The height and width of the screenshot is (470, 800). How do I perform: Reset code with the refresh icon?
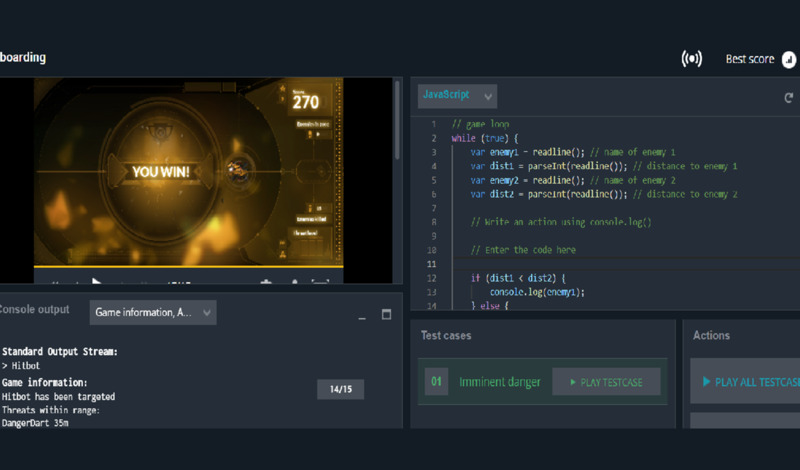[x=789, y=98]
